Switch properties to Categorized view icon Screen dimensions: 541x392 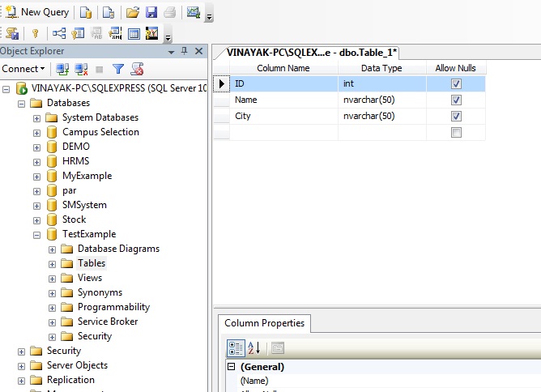tap(235, 347)
